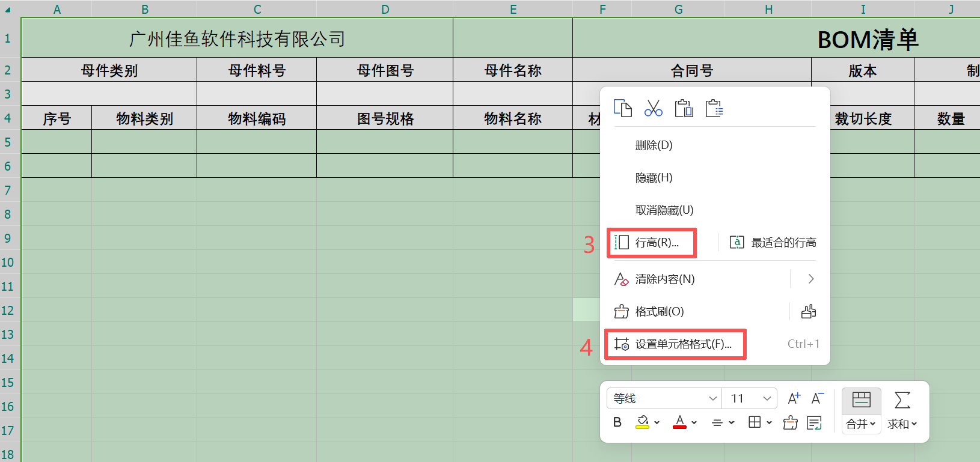Apply yellow fill color swatch

642,423
